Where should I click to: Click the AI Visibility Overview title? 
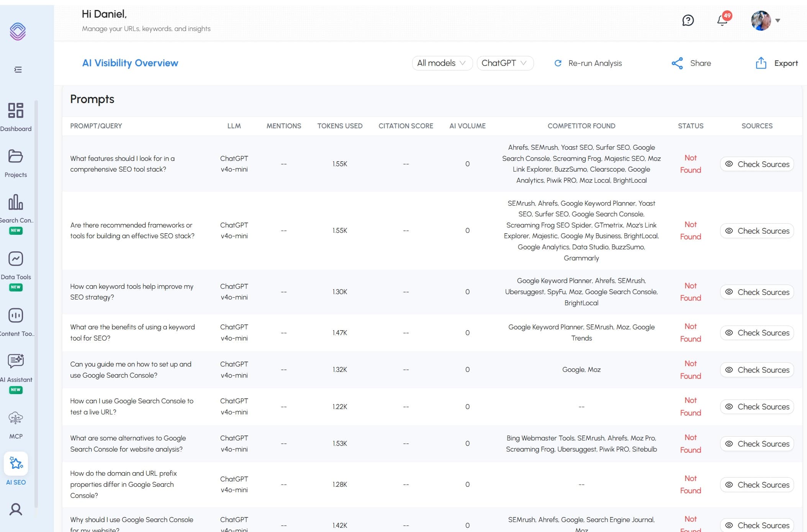[x=130, y=63]
